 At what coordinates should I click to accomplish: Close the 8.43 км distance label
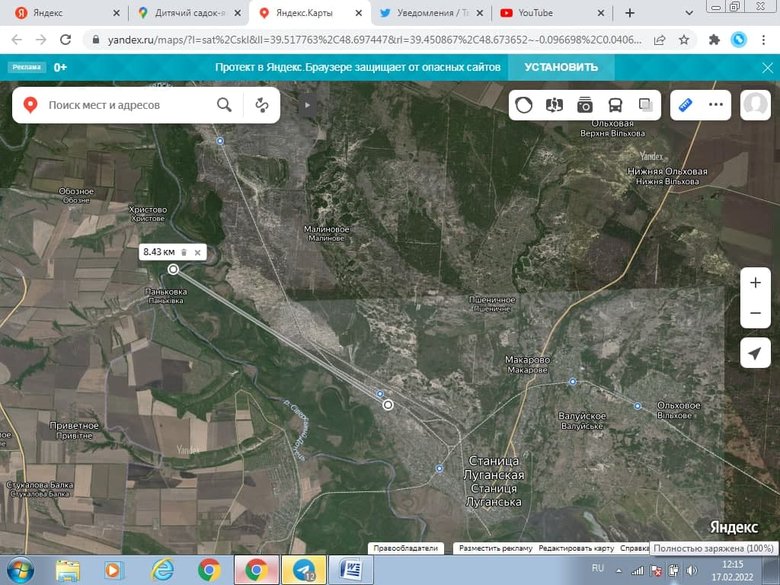click(198, 252)
